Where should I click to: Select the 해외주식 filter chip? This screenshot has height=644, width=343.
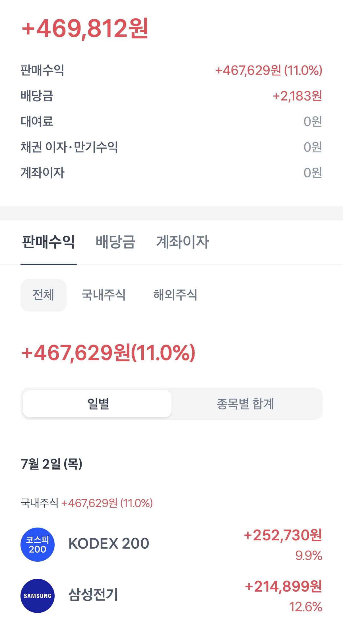[175, 295]
